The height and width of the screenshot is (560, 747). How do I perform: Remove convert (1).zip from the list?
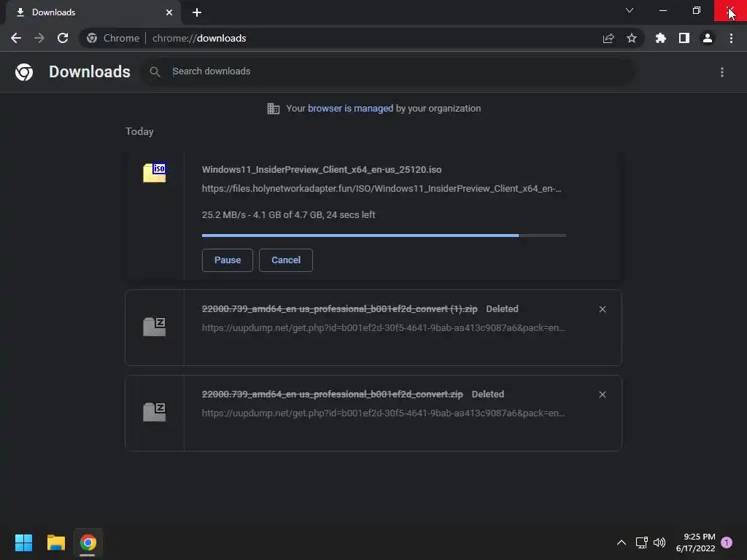(603, 309)
